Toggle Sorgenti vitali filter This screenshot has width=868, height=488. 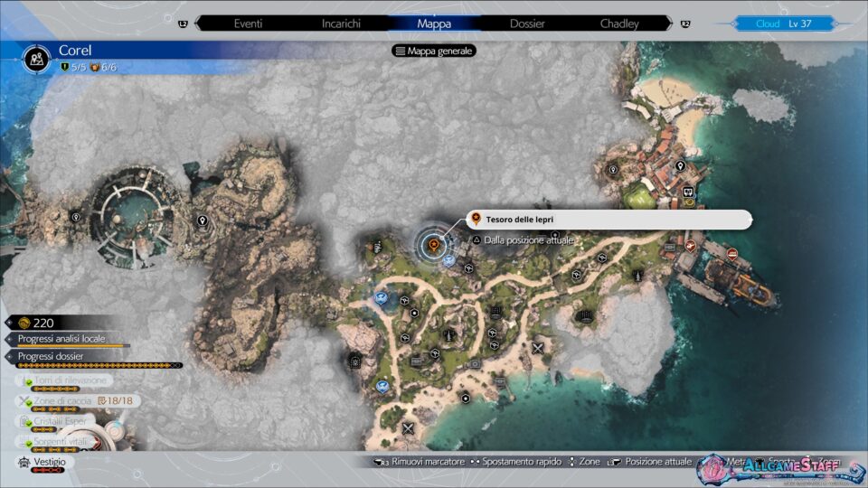click(x=61, y=440)
